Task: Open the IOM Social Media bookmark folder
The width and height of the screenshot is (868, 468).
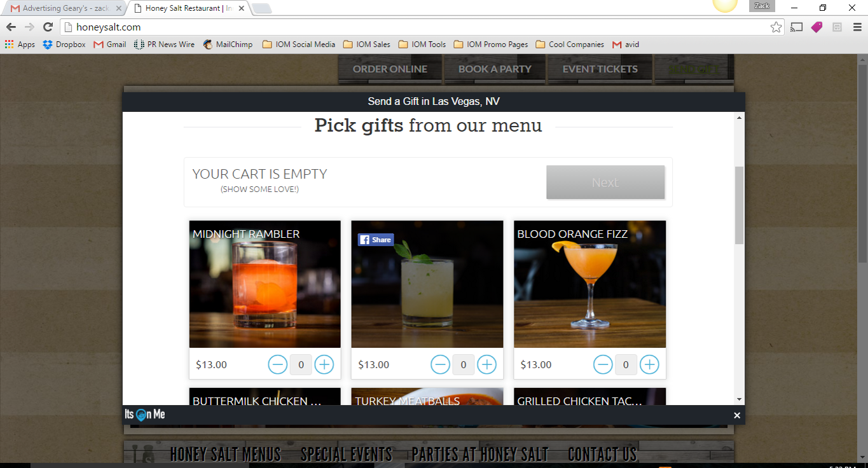Action: (x=299, y=45)
